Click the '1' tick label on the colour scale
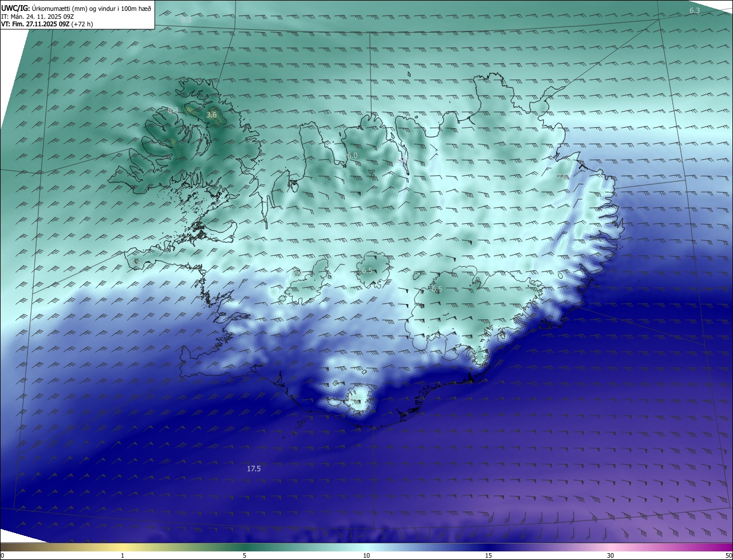 coord(123,555)
